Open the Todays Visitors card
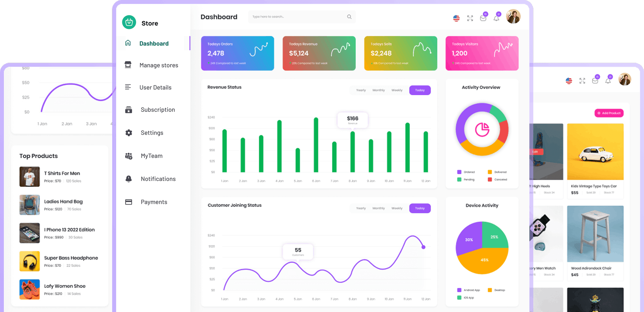 click(482, 53)
